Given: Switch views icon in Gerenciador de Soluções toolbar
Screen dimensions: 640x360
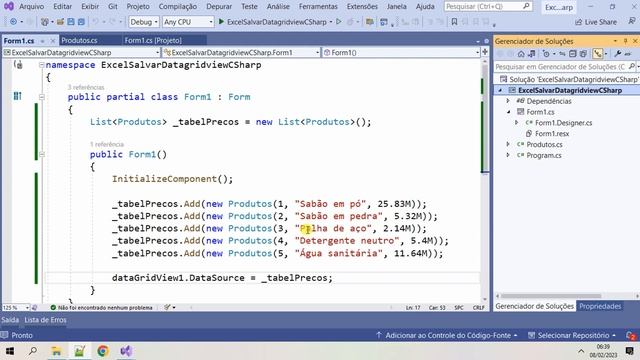Looking at the screenshot, I should (531, 54).
